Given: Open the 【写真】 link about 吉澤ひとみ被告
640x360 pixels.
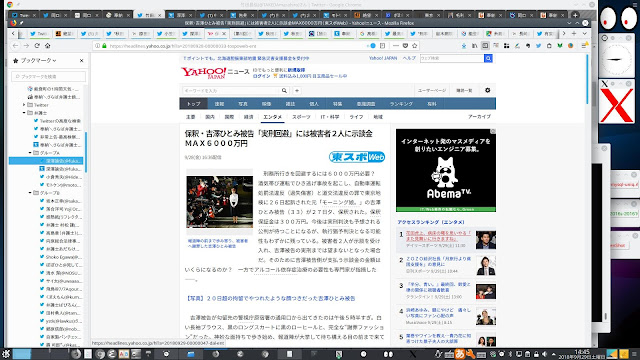Looking at the screenshot, I should coord(270,298).
